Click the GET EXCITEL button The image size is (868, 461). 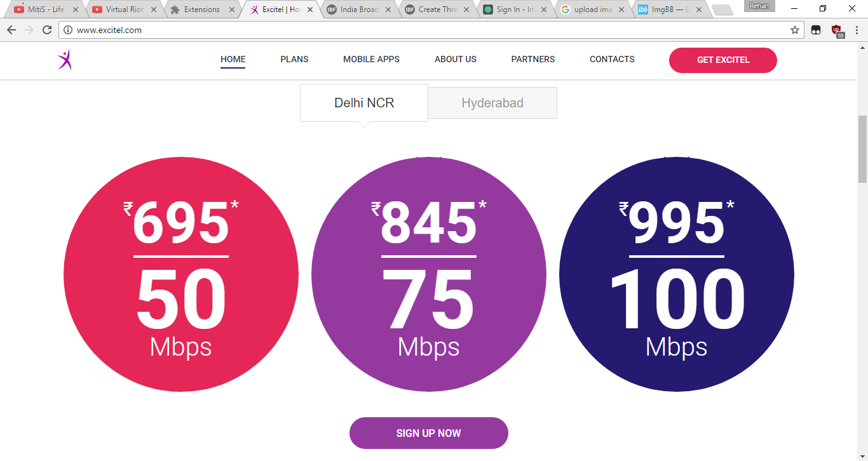tap(722, 60)
